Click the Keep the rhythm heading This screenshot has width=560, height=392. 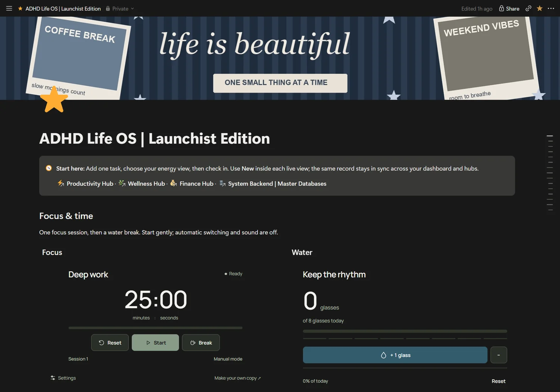(334, 274)
